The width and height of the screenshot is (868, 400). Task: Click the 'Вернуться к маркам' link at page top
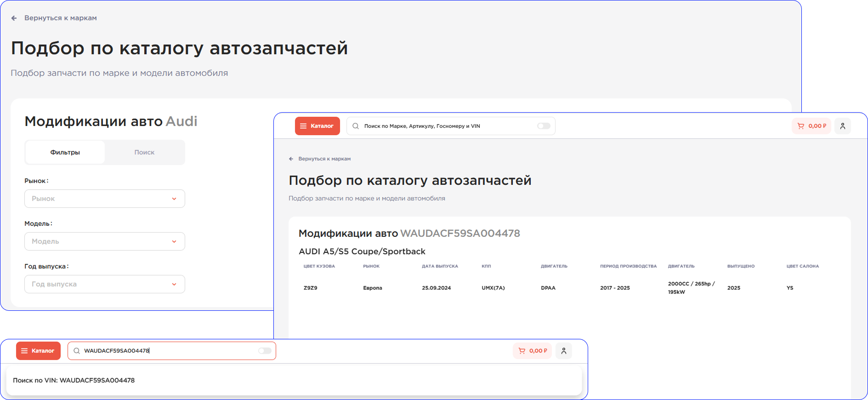(x=60, y=18)
